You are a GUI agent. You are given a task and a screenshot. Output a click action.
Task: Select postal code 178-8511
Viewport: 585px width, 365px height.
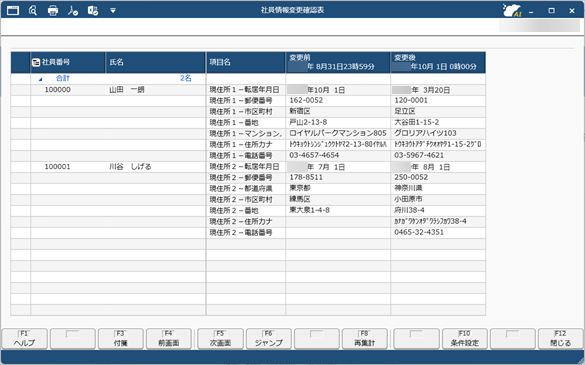306,177
